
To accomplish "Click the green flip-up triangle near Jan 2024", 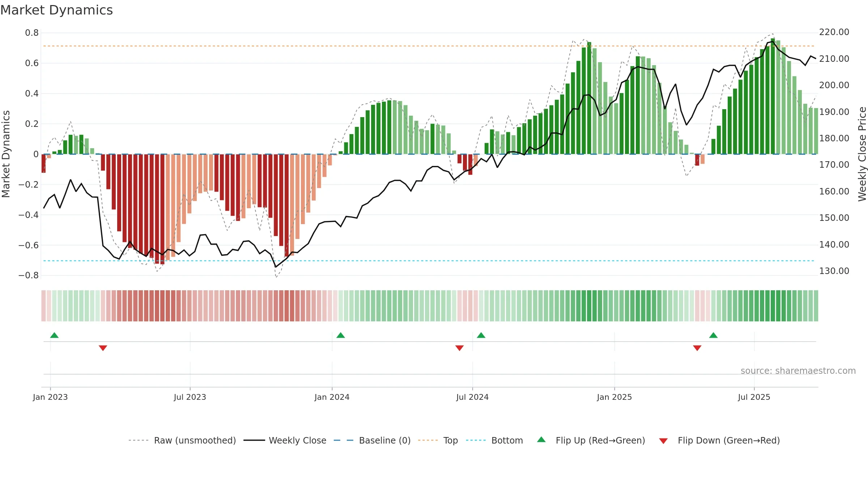I will pyautogui.click(x=341, y=335).
